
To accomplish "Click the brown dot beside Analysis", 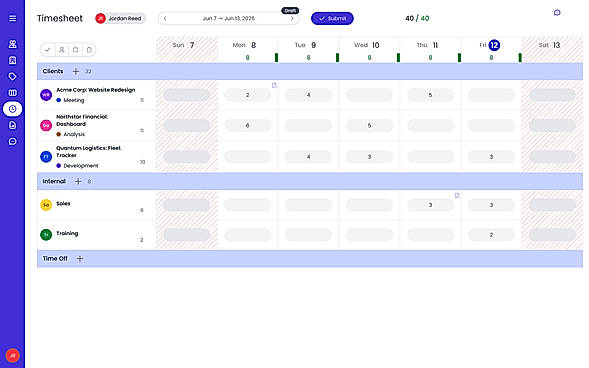I will pos(59,134).
